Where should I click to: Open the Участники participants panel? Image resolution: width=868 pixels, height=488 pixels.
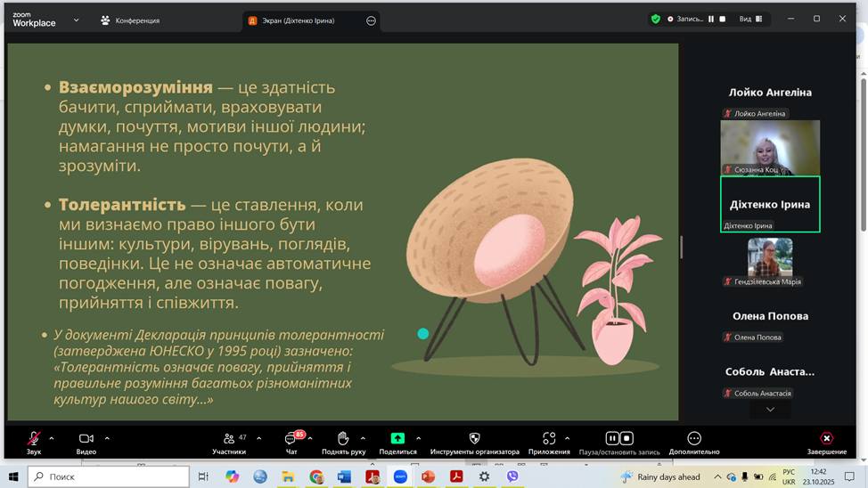pyautogui.click(x=229, y=439)
